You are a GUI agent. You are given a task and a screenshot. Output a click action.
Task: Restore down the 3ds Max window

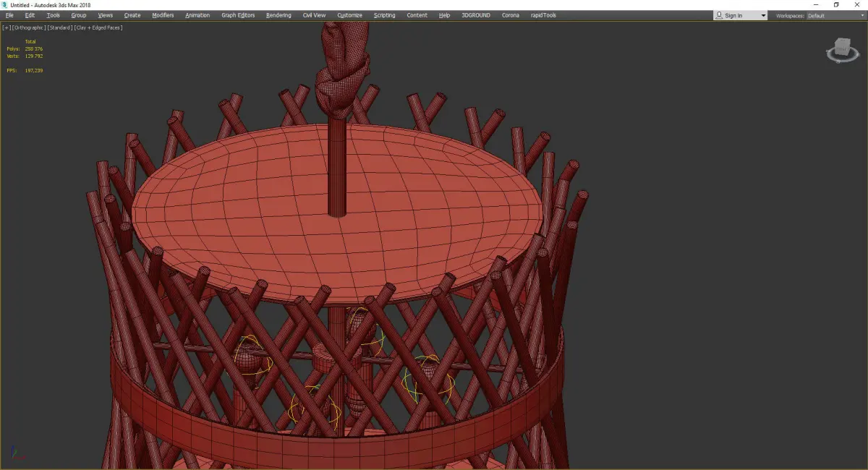(836, 4)
